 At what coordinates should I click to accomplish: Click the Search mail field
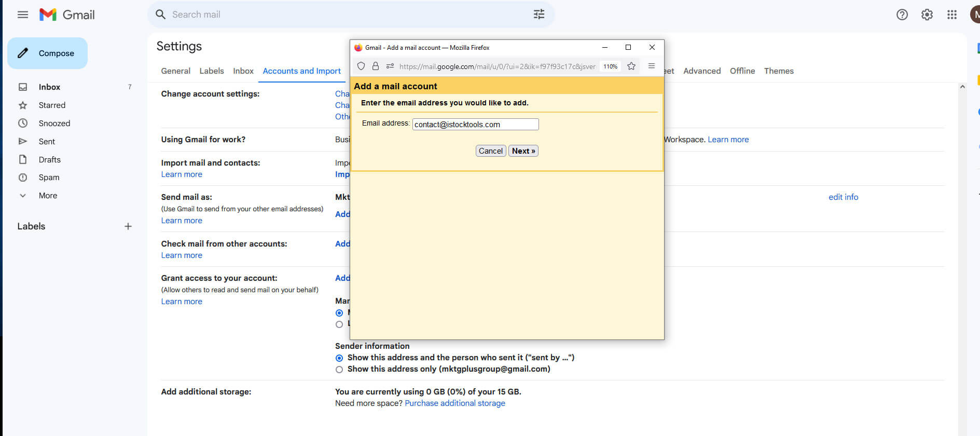pyautogui.click(x=350, y=15)
